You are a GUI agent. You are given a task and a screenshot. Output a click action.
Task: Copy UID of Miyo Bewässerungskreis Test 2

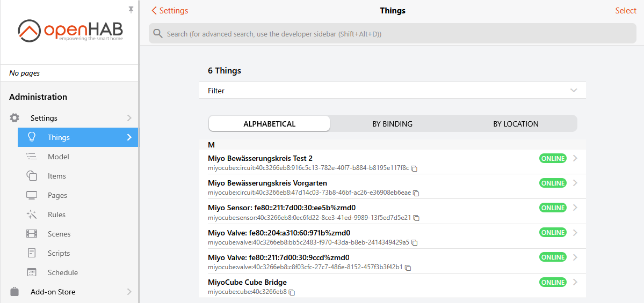click(414, 168)
